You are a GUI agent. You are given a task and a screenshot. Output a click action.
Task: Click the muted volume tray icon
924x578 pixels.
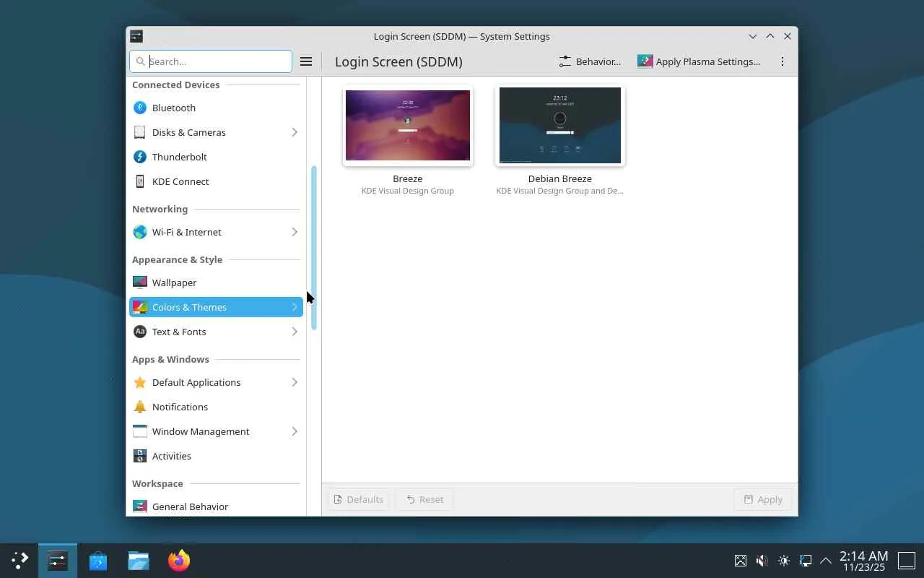click(762, 561)
